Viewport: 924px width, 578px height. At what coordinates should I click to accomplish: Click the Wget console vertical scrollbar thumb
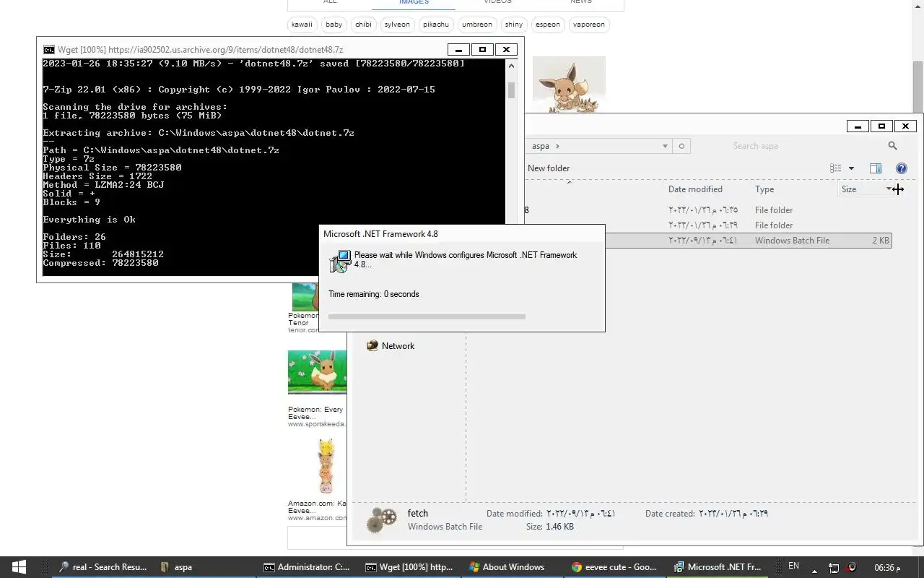[x=511, y=90]
